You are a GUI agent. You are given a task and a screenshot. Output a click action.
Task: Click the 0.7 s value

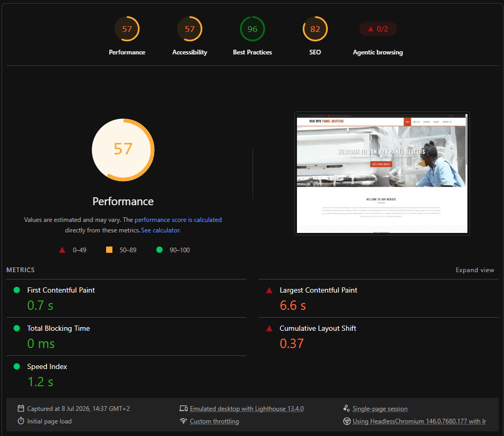[x=40, y=305]
